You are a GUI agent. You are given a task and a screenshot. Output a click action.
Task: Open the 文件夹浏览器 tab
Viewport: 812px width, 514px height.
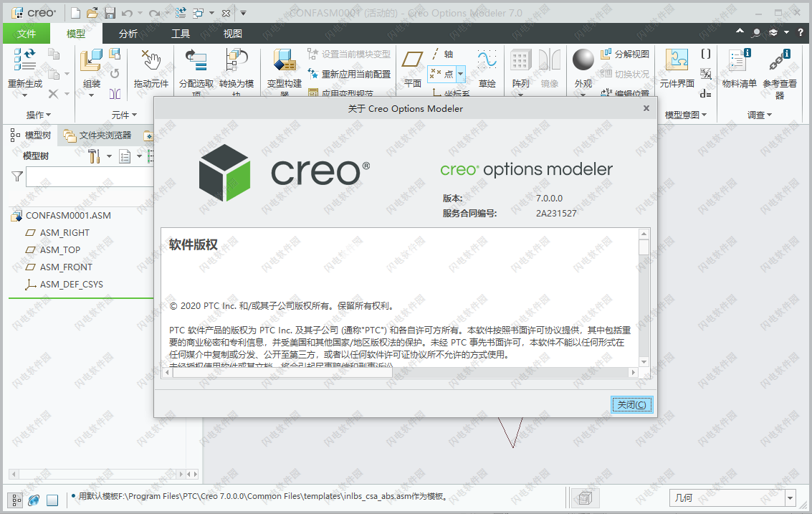98,135
